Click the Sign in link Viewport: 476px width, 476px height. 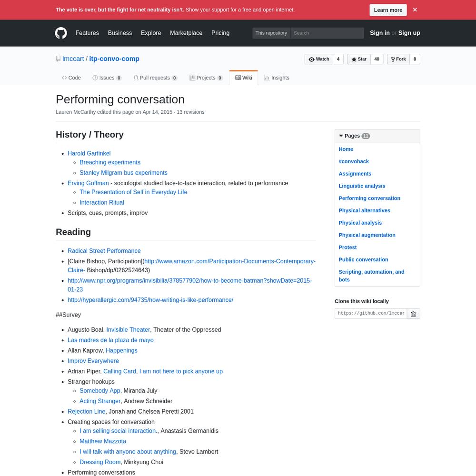coord(379,33)
